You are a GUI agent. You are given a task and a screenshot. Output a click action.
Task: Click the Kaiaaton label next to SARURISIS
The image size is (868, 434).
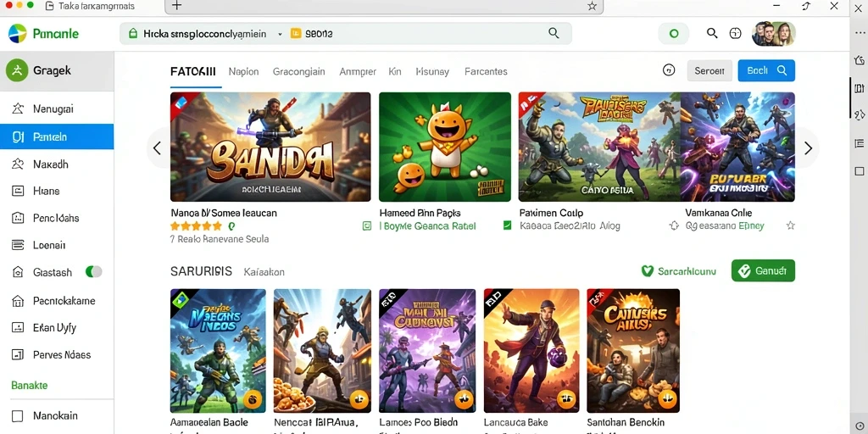tap(264, 272)
